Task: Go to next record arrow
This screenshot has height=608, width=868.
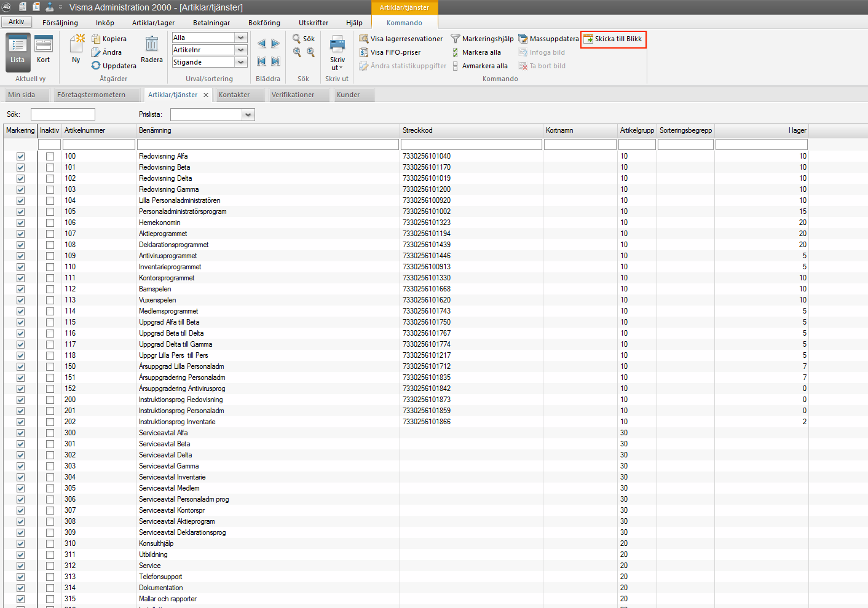Action: tap(275, 44)
